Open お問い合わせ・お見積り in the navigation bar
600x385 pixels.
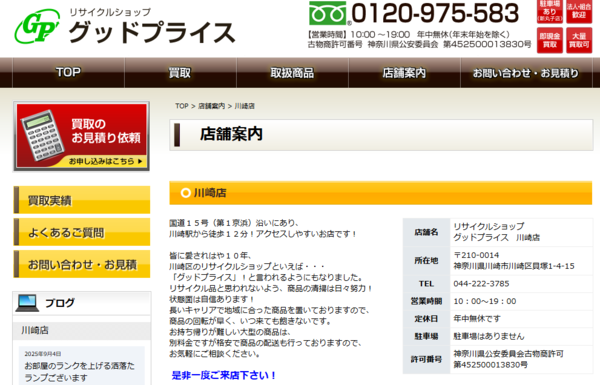pos(526,72)
